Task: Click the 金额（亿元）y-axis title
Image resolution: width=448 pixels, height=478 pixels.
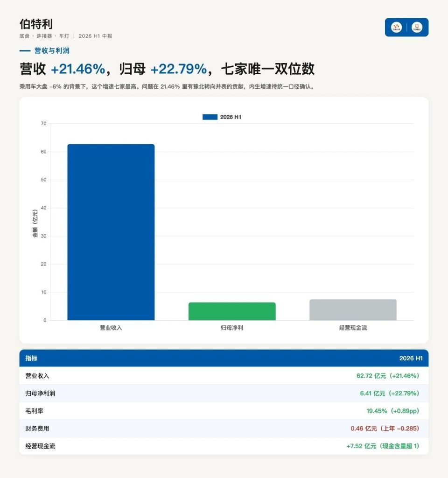Action: pyautogui.click(x=35, y=224)
